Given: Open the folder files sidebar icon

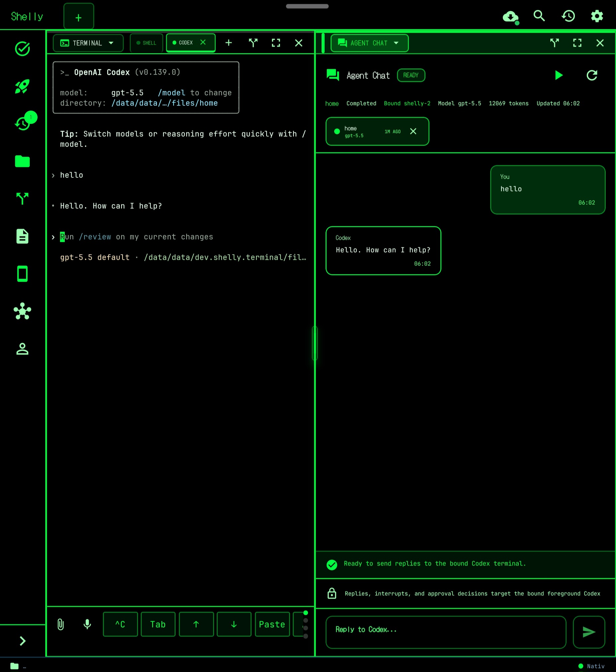Looking at the screenshot, I should coord(22,161).
